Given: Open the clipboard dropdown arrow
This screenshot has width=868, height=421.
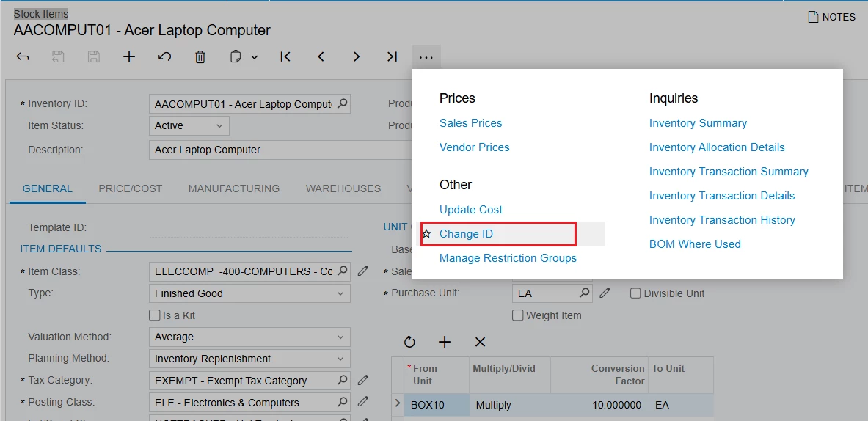Looking at the screenshot, I should tap(254, 57).
